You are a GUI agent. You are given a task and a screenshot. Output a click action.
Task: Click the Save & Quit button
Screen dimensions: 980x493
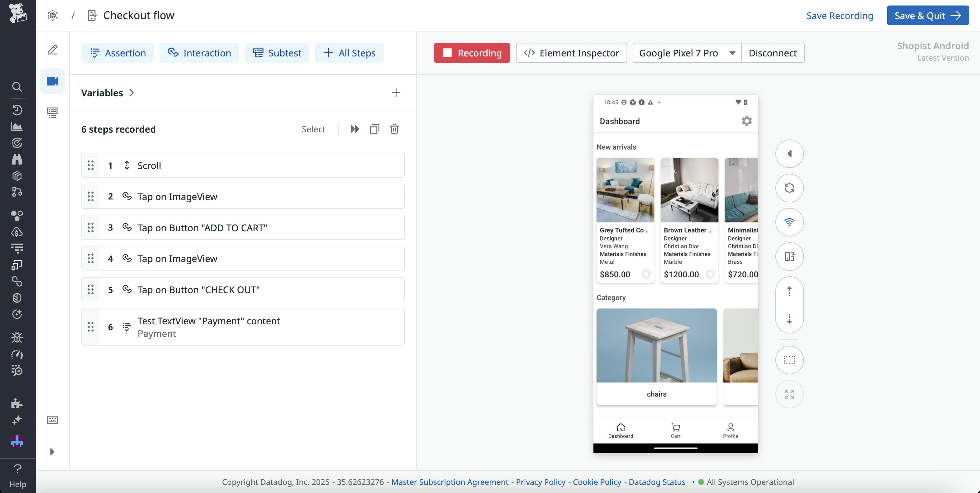pyautogui.click(x=927, y=16)
